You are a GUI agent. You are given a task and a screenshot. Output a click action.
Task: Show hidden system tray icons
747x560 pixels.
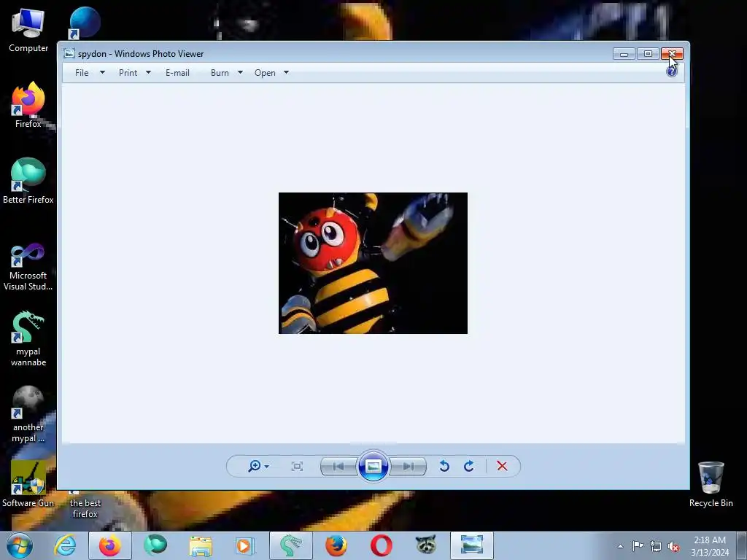click(x=620, y=546)
